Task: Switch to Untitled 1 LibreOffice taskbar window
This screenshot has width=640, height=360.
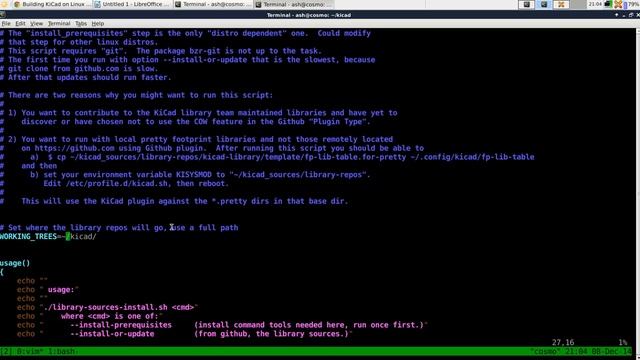Action: tap(132, 4)
